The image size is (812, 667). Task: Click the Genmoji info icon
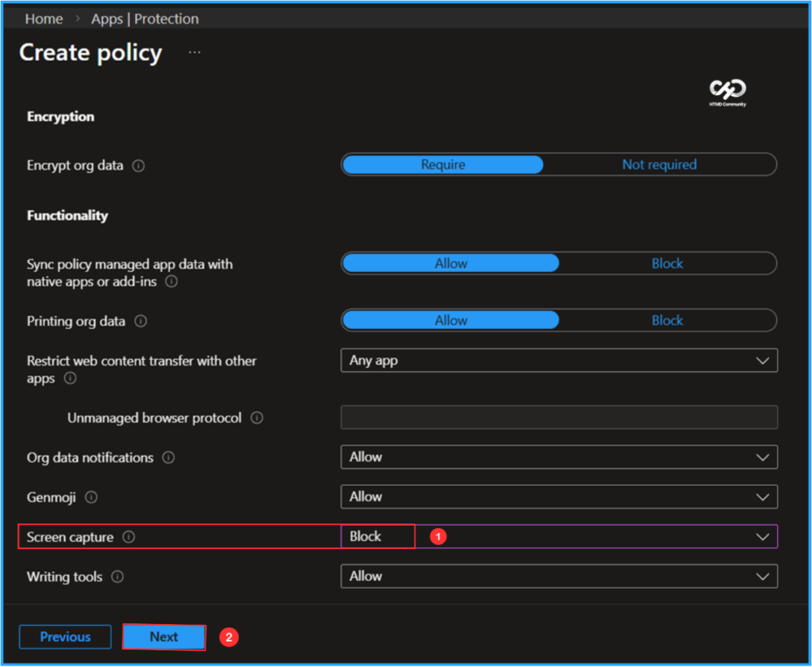point(91,497)
